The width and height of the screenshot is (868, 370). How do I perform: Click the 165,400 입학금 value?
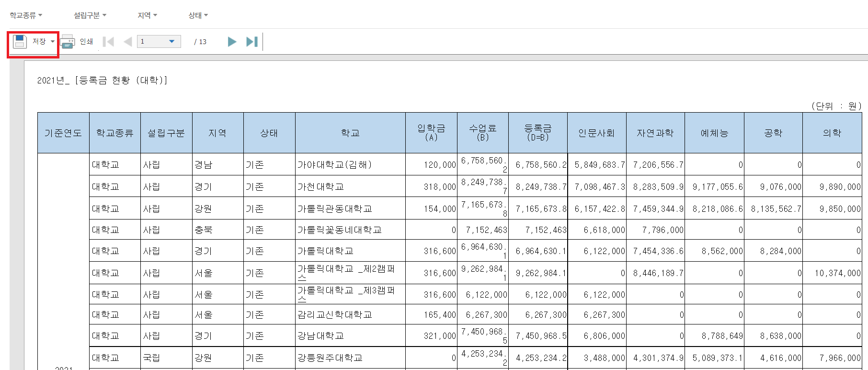(440, 315)
